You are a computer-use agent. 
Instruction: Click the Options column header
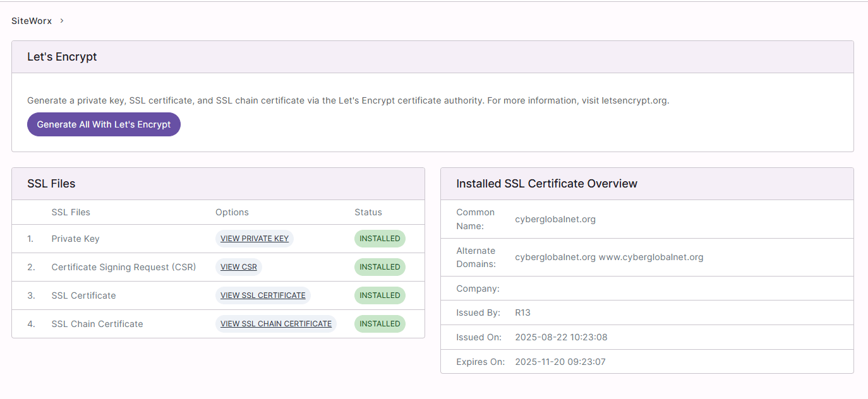click(x=232, y=212)
